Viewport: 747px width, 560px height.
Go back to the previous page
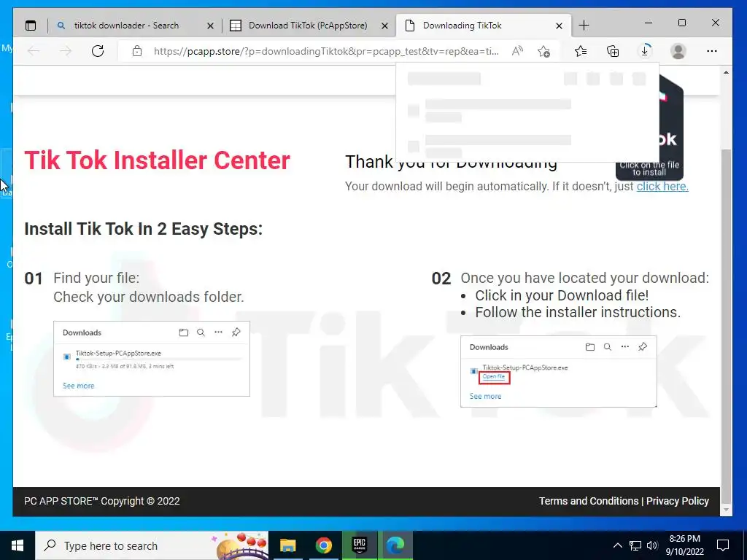[x=34, y=51]
